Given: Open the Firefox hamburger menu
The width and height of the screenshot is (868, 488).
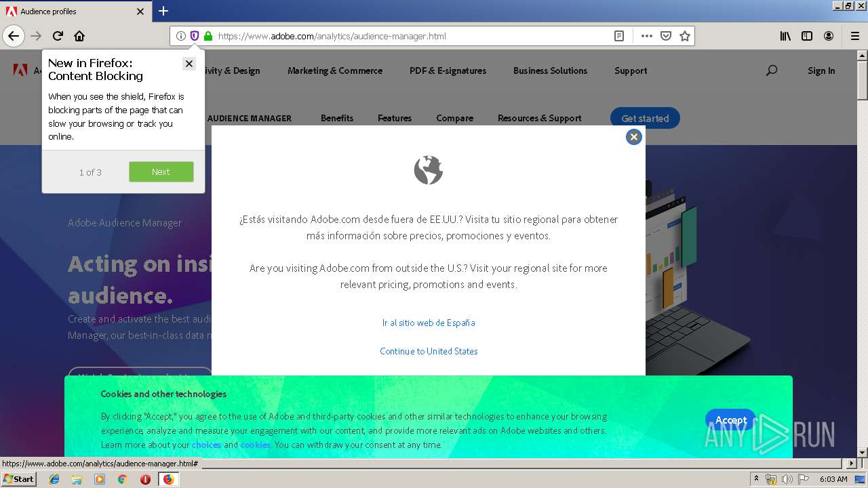Looking at the screenshot, I should [854, 36].
